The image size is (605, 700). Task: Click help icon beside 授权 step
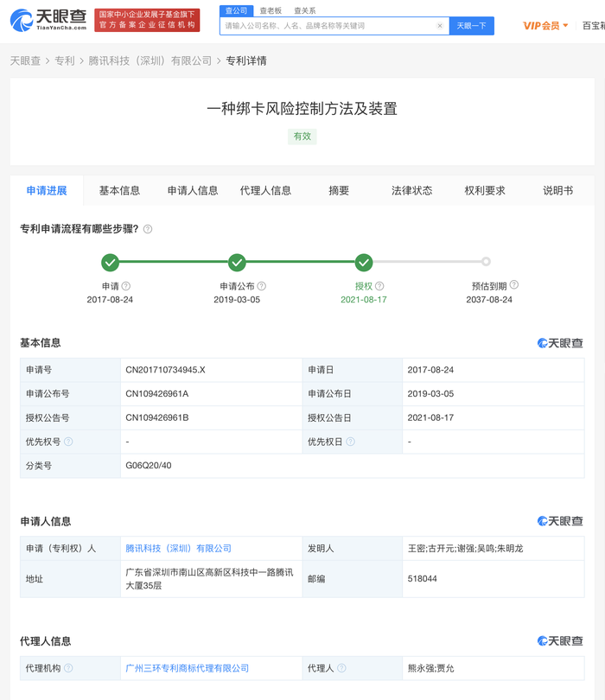(379, 286)
